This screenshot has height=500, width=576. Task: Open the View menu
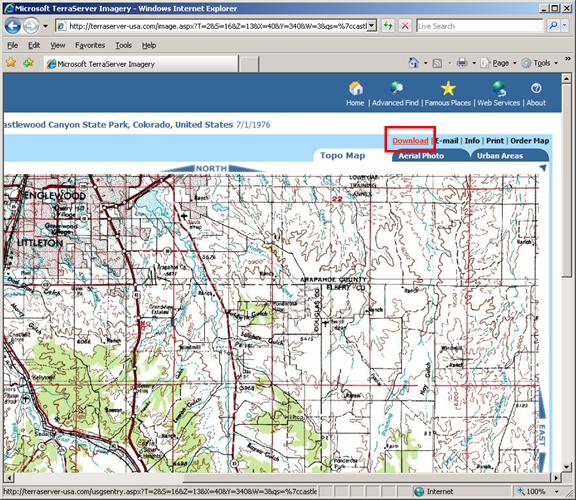[58, 45]
